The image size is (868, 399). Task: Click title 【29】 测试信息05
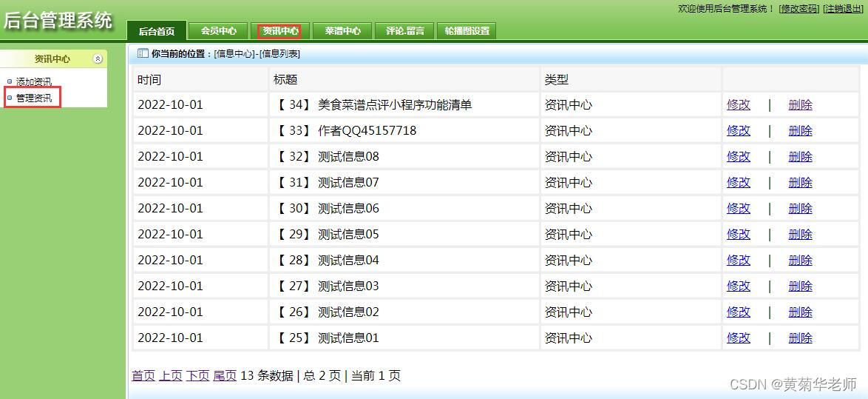coord(327,235)
